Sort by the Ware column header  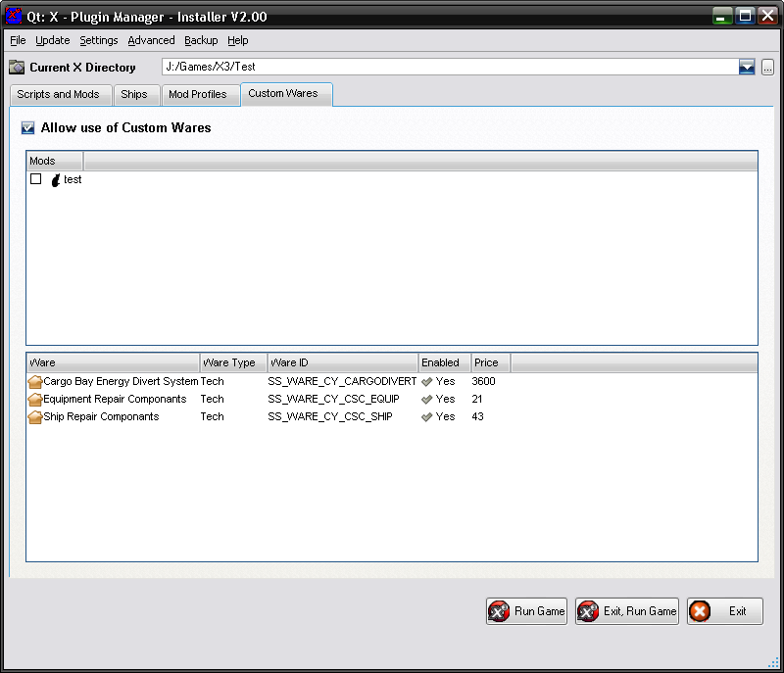[113, 362]
